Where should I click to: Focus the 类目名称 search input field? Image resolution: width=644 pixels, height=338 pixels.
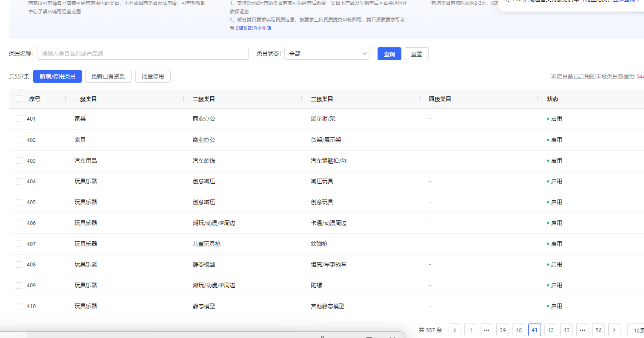point(143,54)
